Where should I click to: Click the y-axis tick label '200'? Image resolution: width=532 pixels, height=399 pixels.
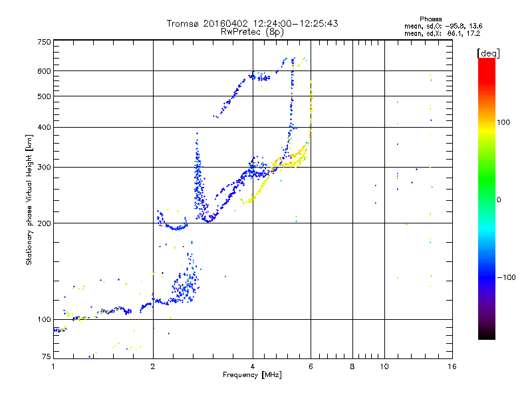(44, 223)
